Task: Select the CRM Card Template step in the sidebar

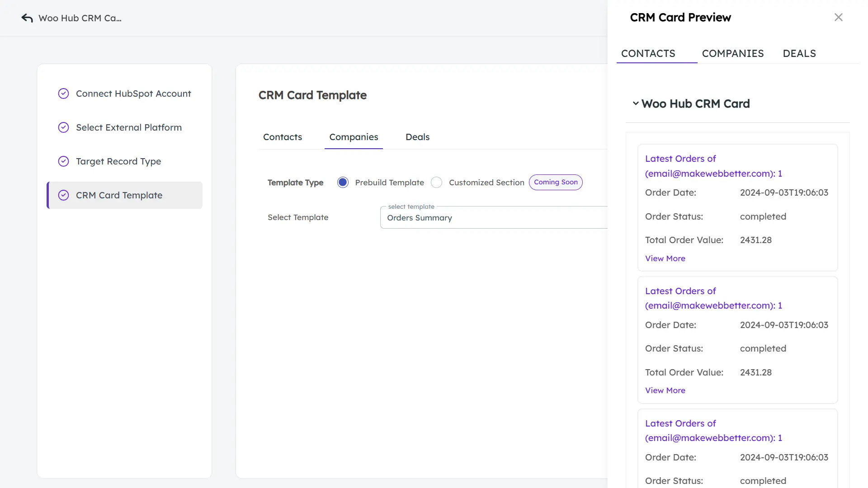Action: (119, 195)
